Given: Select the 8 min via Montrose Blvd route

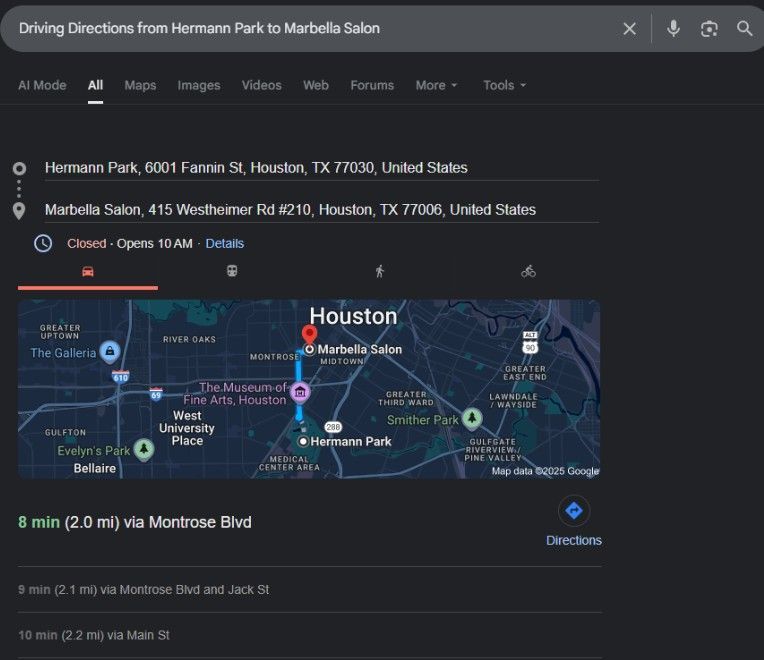Looking at the screenshot, I should (x=135, y=523).
